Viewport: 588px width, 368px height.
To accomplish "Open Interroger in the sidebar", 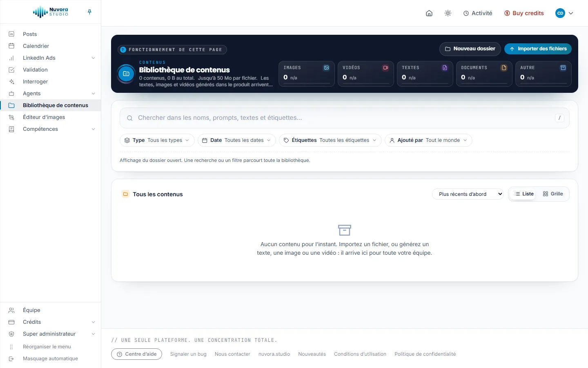I will pos(51,81).
